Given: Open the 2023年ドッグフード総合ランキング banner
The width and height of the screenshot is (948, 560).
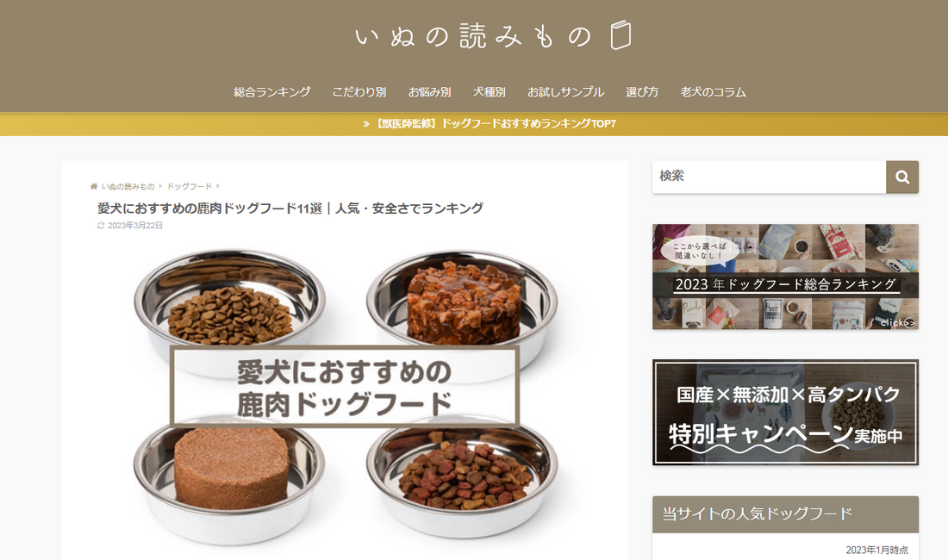Looking at the screenshot, I should click(785, 277).
